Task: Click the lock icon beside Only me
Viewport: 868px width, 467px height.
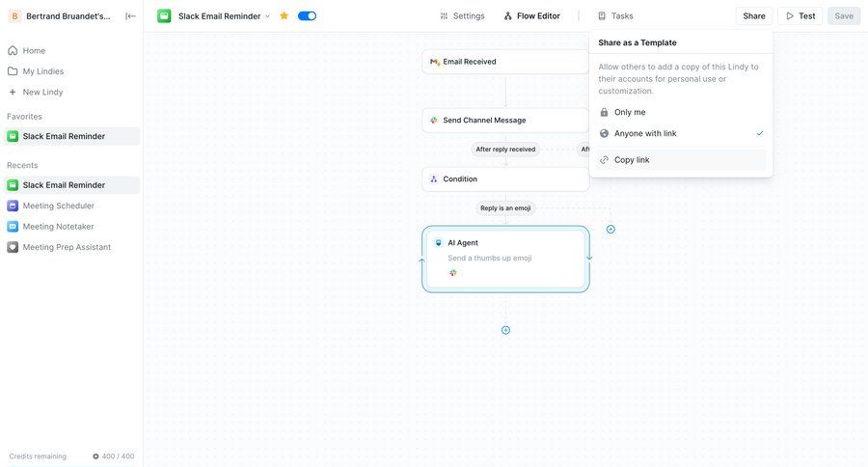Action: 604,112
